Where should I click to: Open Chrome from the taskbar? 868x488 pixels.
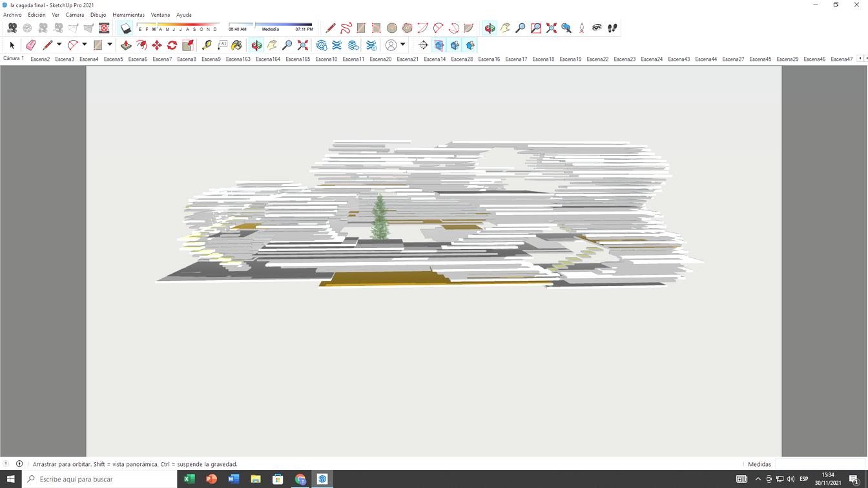[x=300, y=479]
